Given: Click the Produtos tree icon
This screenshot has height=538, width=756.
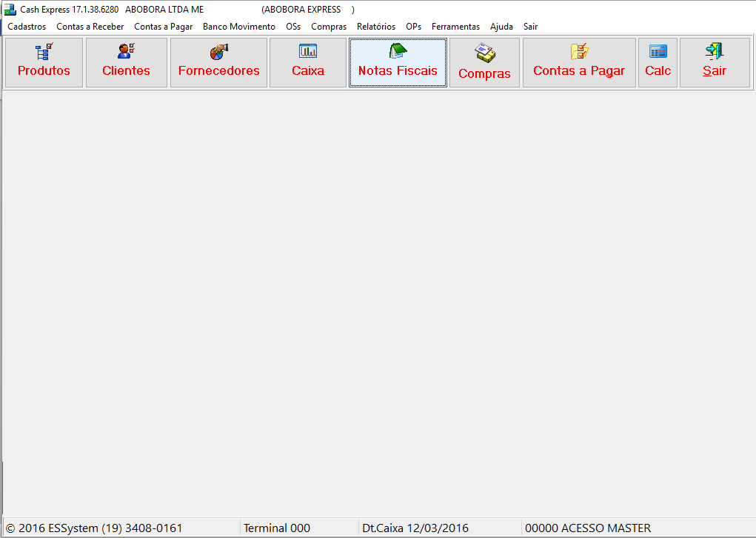Looking at the screenshot, I should tap(44, 52).
